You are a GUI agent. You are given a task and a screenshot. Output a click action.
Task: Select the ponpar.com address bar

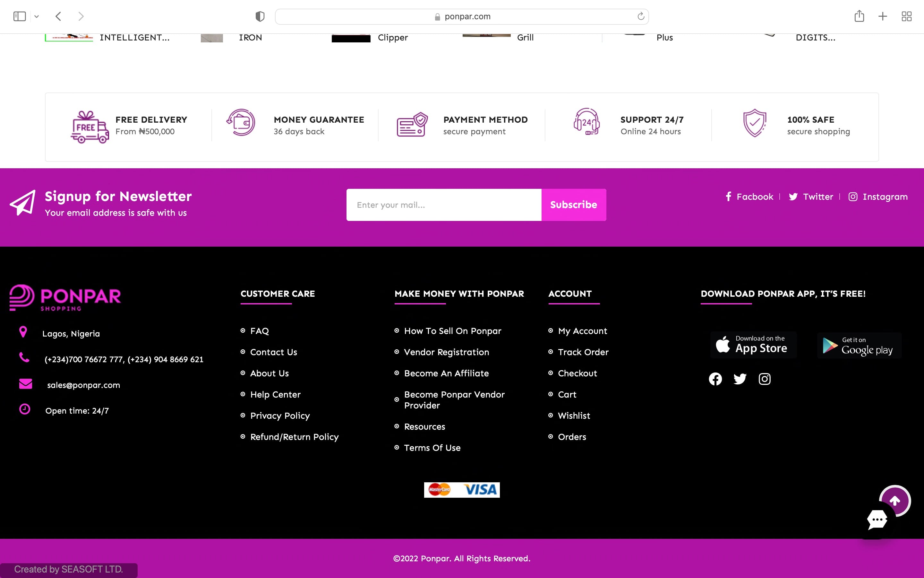click(462, 16)
